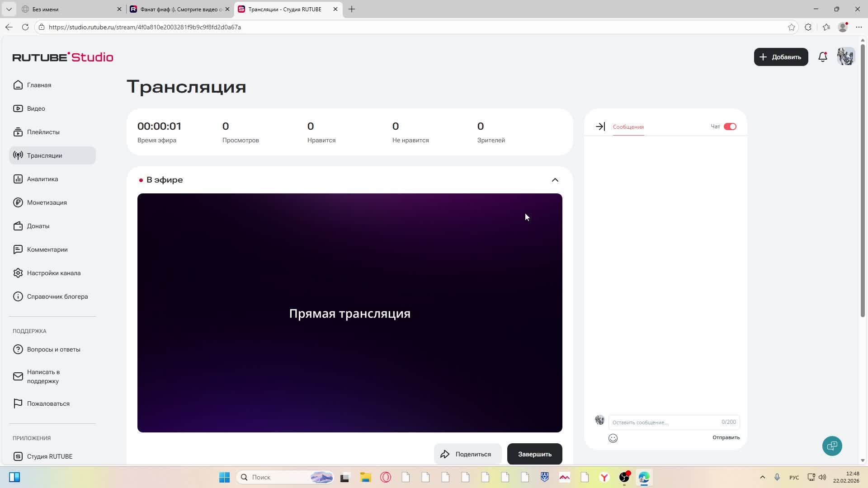The image size is (868, 488).
Task: Open the emoji picker in chat
Action: click(613, 438)
